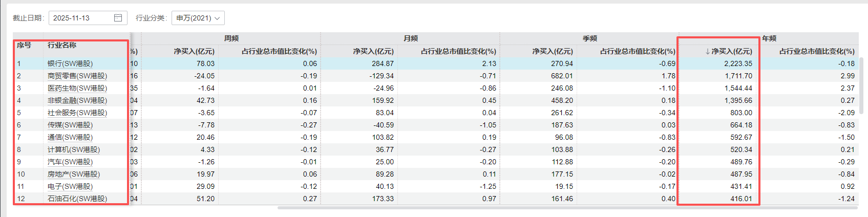Click the 传媒(SW港股) industry name
The height and width of the screenshot is (217, 868).
tap(70, 125)
